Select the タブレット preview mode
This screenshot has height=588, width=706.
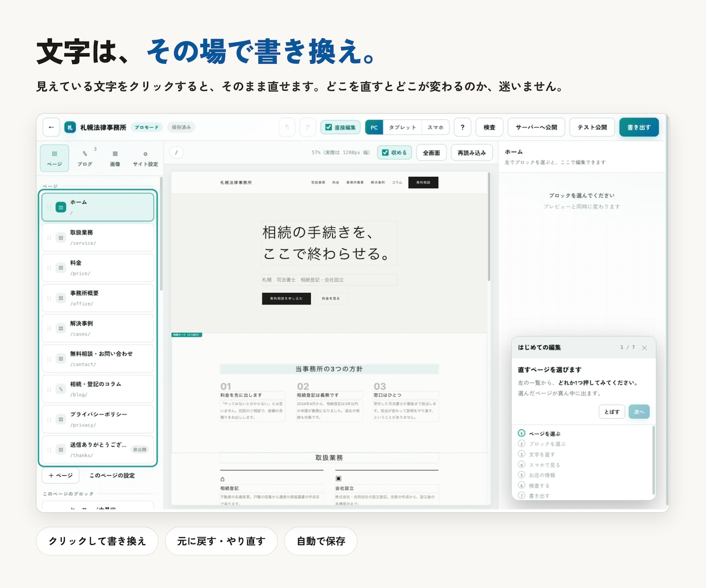(402, 127)
